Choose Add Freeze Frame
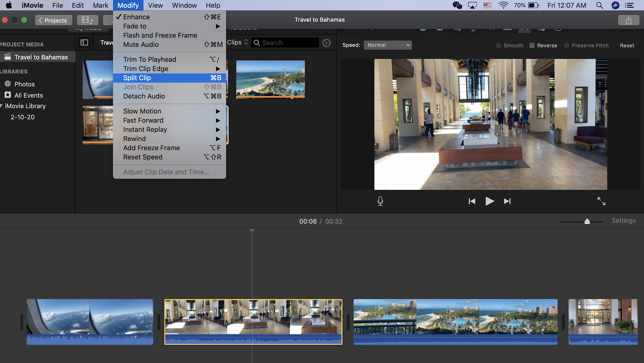The width and height of the screenshot is (644, 363). click(x=169, y=148)
